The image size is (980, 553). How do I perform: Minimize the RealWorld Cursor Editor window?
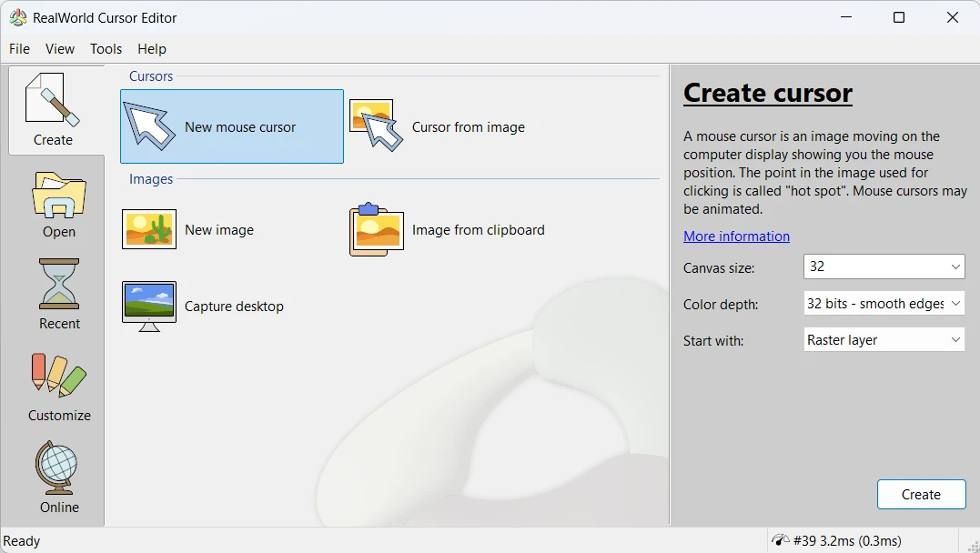[x=846, y=17]
